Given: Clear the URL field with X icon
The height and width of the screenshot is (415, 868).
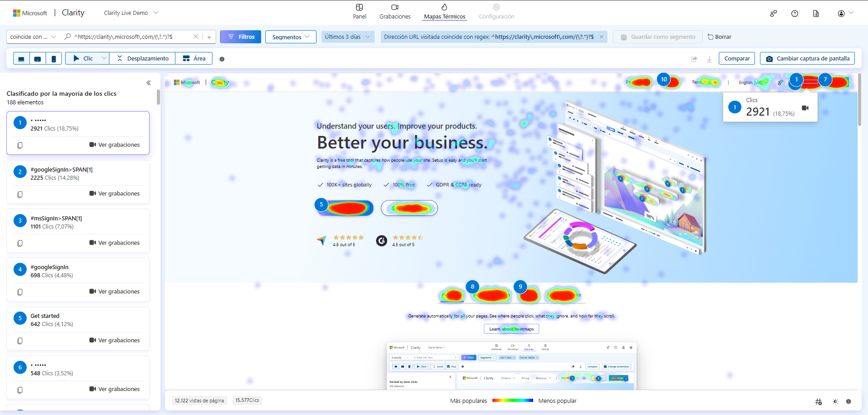Looking at the screenshot, I should [x=196, y=37].
